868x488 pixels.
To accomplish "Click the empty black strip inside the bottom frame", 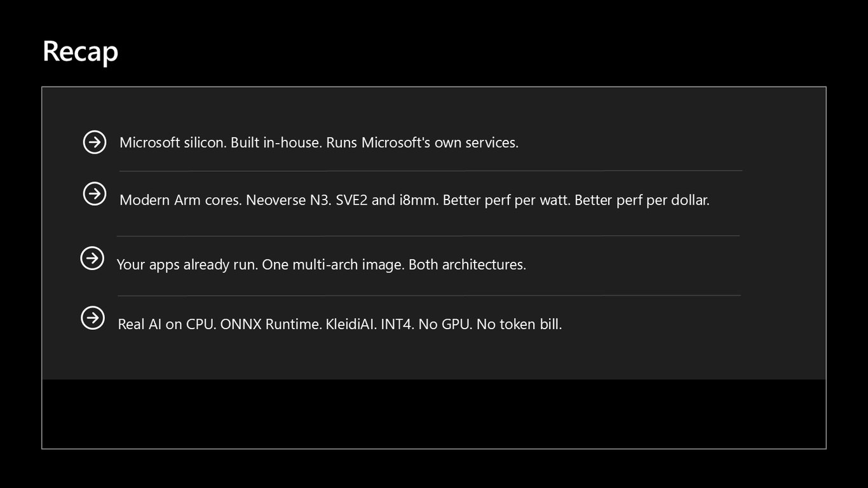I will [434, 414].
